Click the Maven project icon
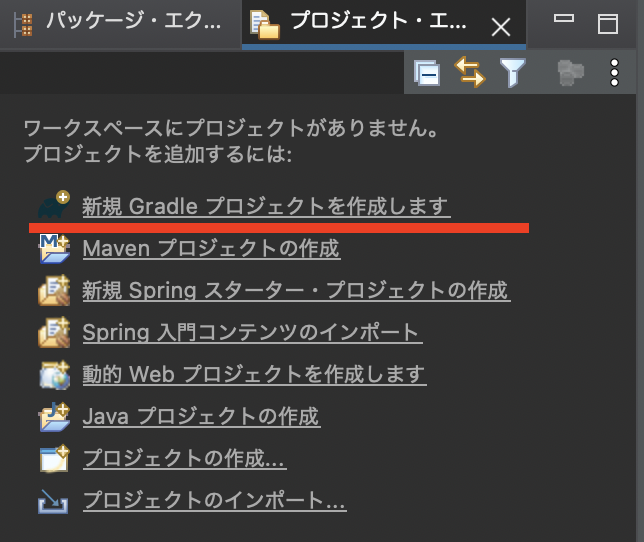 tap(54, 248)
